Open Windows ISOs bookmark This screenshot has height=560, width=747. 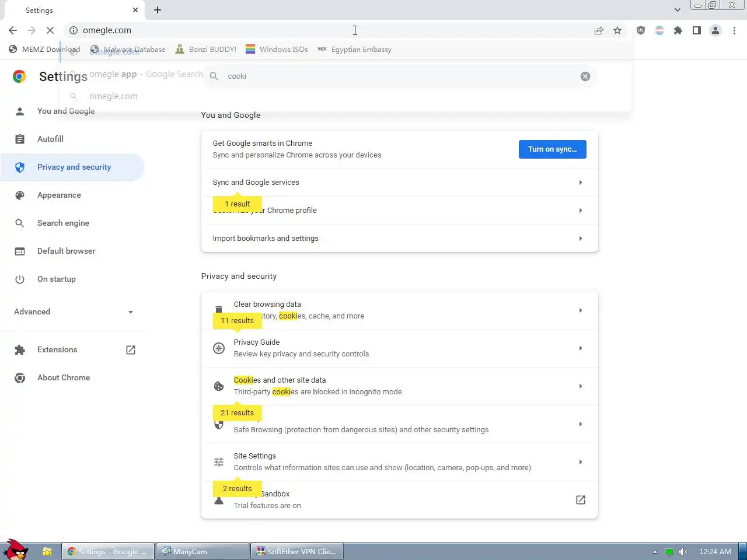tap(277, 50)
